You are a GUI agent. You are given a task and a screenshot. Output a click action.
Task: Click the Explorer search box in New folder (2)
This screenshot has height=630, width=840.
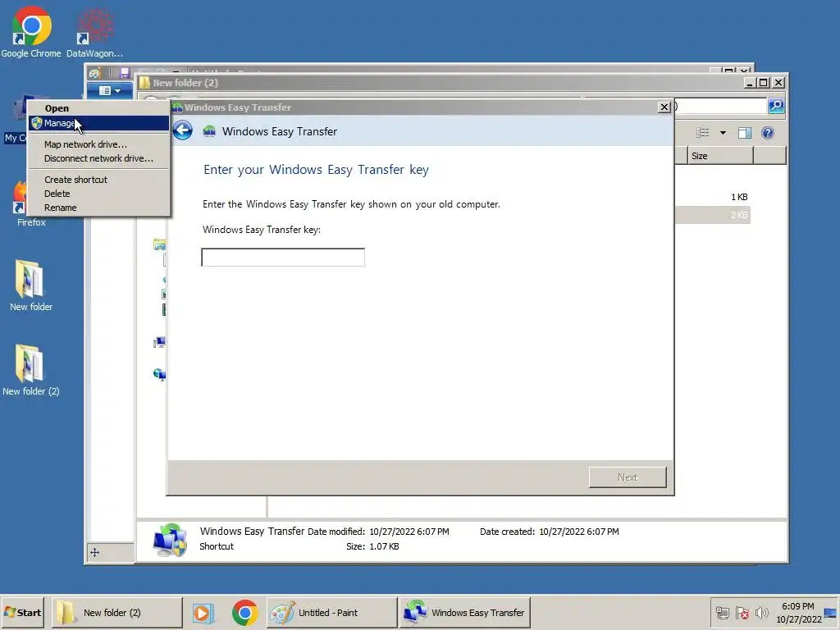tap(720, 106)
